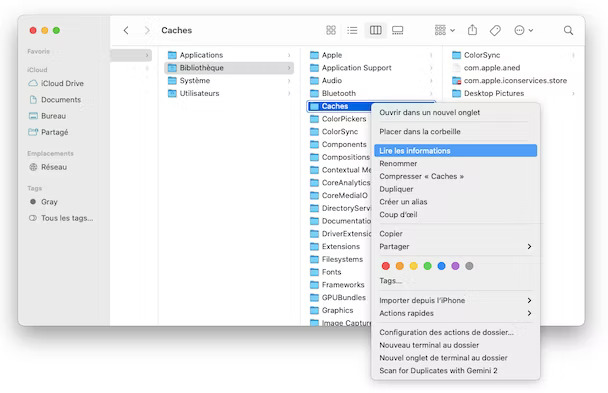Switch to icon grid view
This screenshot has width=608, height=393.
[331, 30]
